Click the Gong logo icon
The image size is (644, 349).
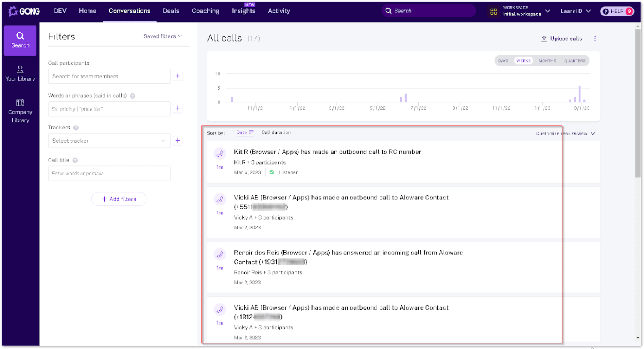(x=13, y=11)
